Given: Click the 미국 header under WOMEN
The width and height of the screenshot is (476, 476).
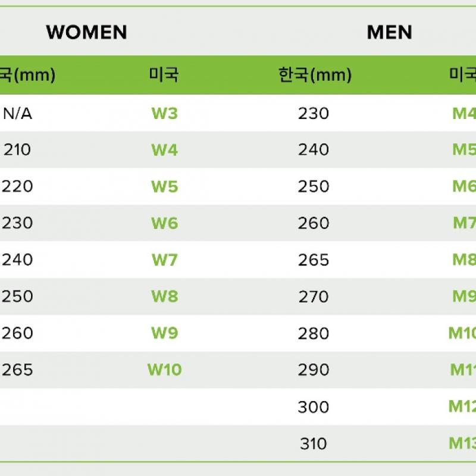Looking at the screenshot, I should [164, 75].
